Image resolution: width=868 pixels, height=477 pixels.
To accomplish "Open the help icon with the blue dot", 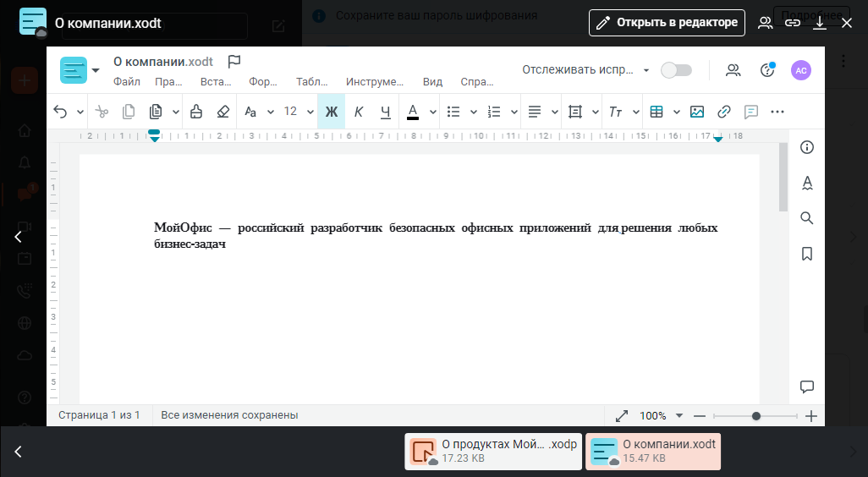I will coord(767,69).
